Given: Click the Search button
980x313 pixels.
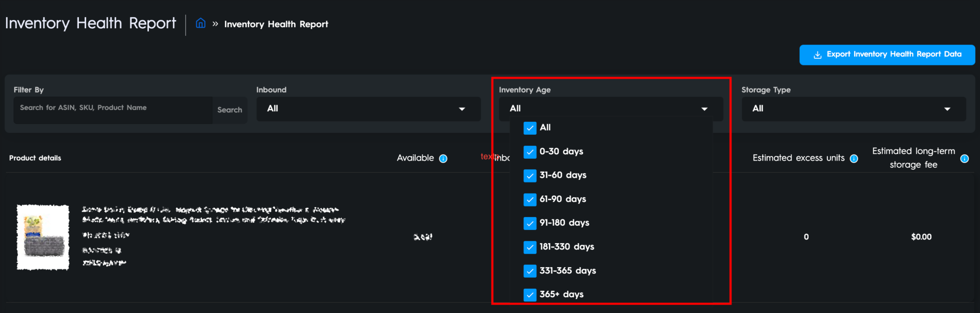Looking at the screenshot, I should pyautogui.click(x=230, y=110).
